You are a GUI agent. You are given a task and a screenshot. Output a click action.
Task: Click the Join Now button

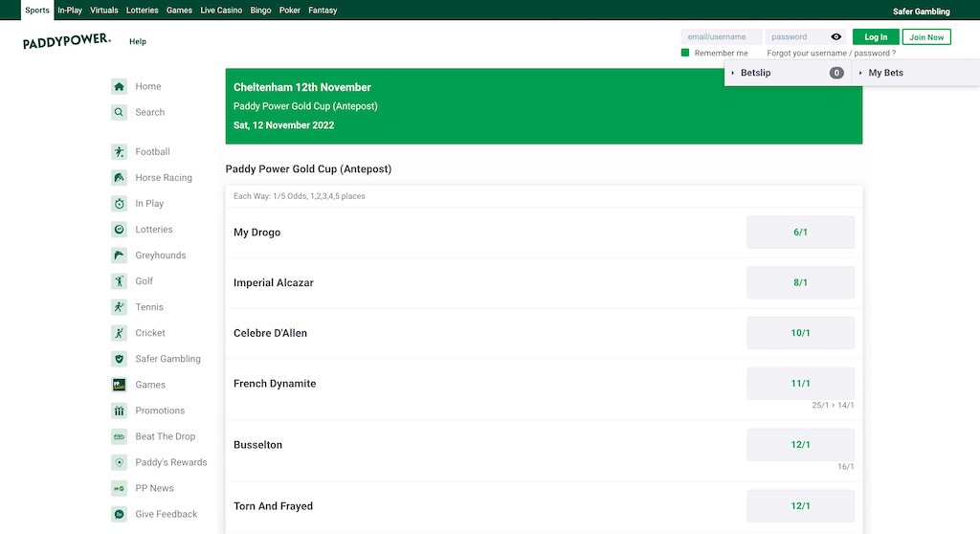pos(926,37)
